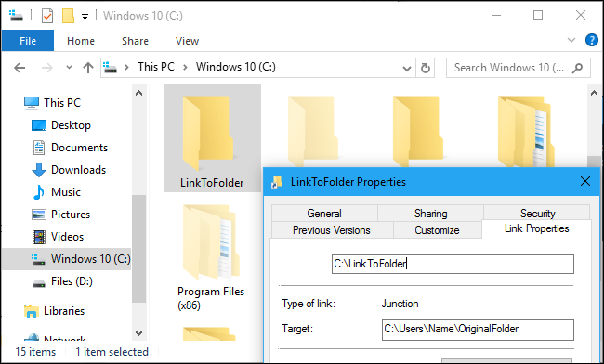Click the Refresh icon in the address bar
The width and height of the screenshot is (604, 364).
click(426, 68)
